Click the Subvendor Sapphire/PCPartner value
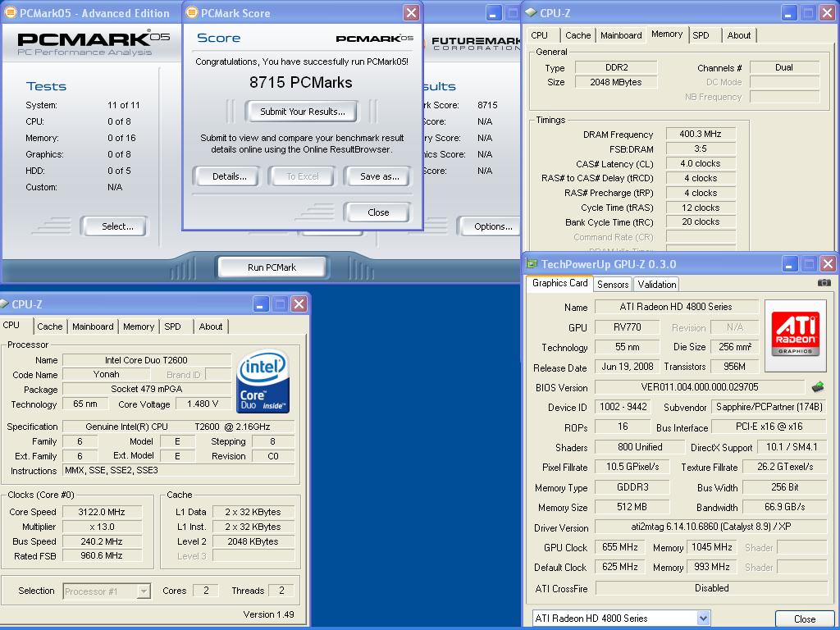840x630 pixels. tap(769, 407)
